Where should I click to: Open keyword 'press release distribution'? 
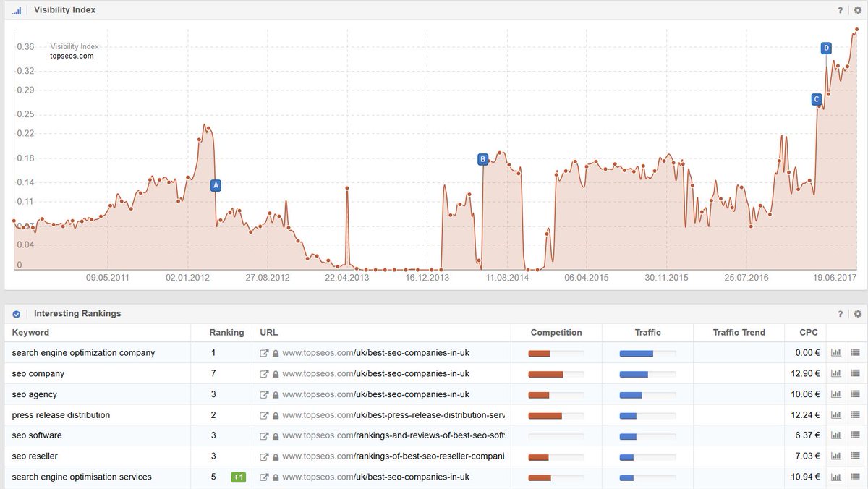61,415
